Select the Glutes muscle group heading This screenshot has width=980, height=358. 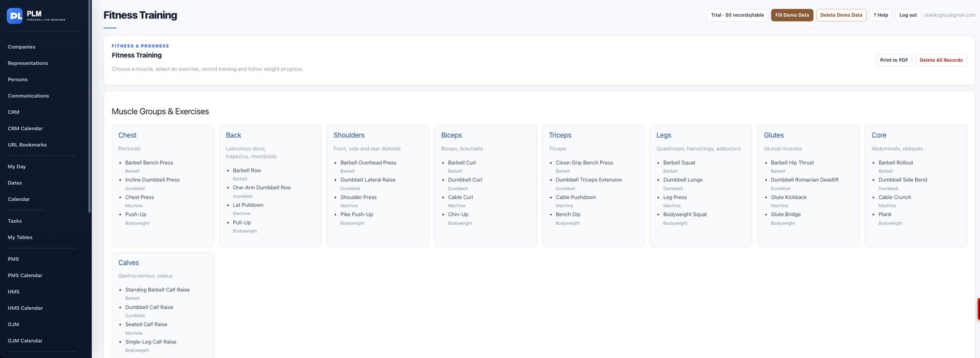pyautogui.click(x=774, y=135)
